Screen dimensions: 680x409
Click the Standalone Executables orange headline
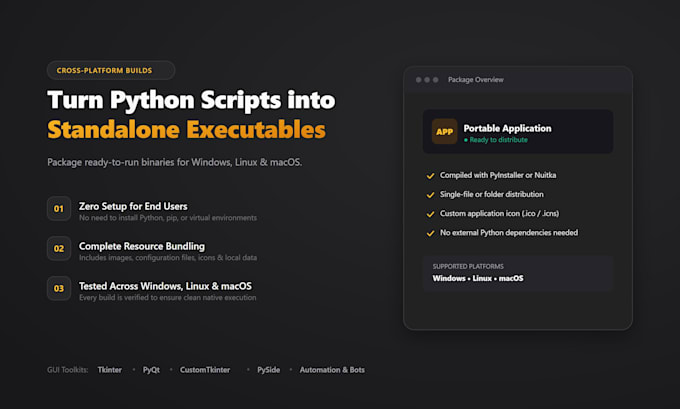coord(186,130)
